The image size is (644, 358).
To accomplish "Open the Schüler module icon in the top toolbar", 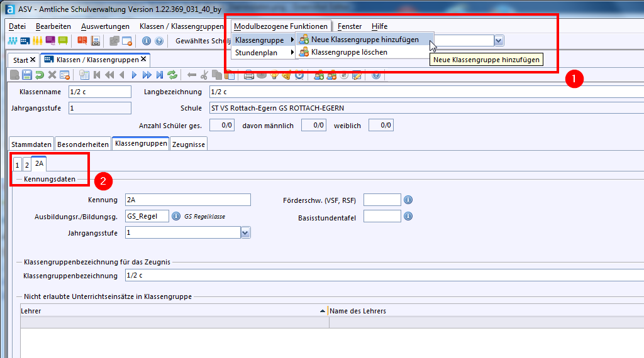I will [x=13, y=41].
